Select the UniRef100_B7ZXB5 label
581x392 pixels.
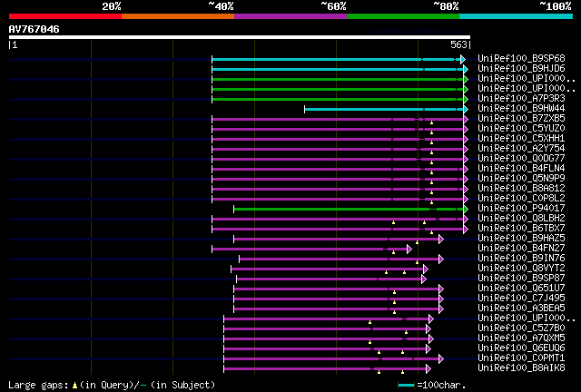(521, 119)
